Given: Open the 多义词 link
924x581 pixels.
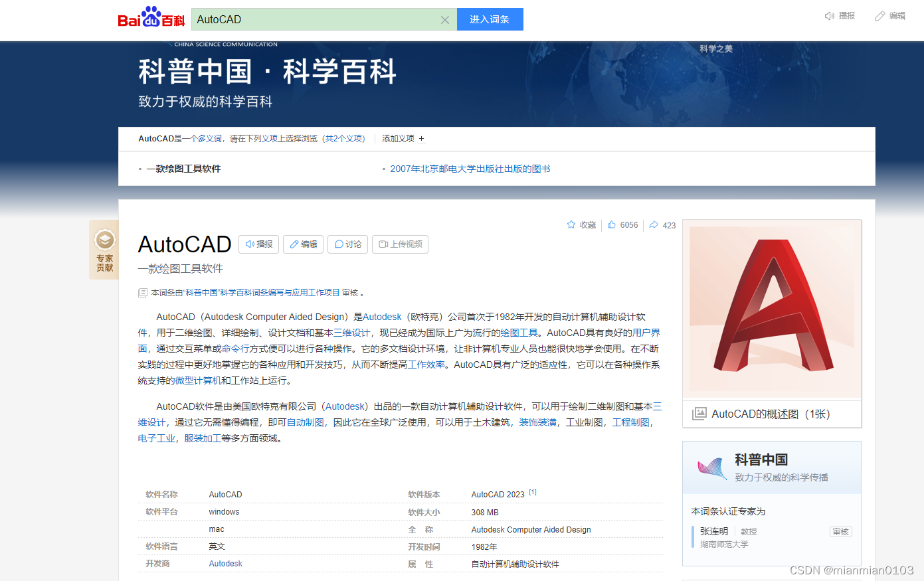Looking at the screenshot, I should point(210,139).
